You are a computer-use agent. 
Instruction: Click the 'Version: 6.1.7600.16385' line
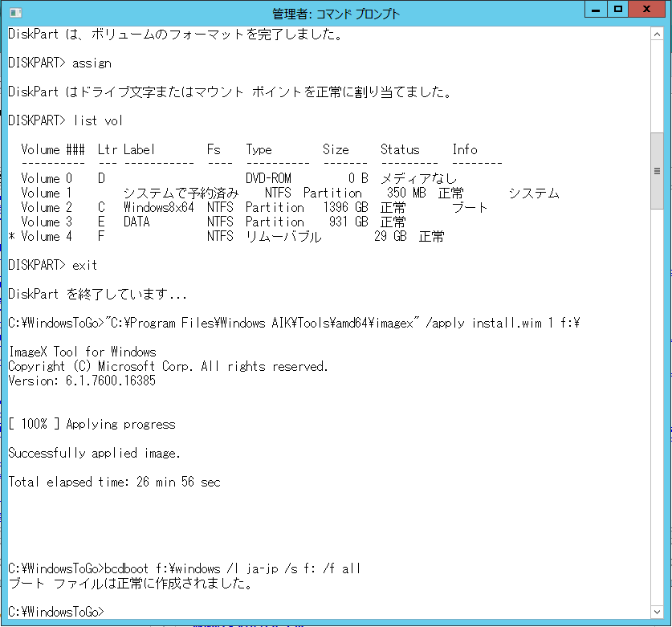[82, 381]
